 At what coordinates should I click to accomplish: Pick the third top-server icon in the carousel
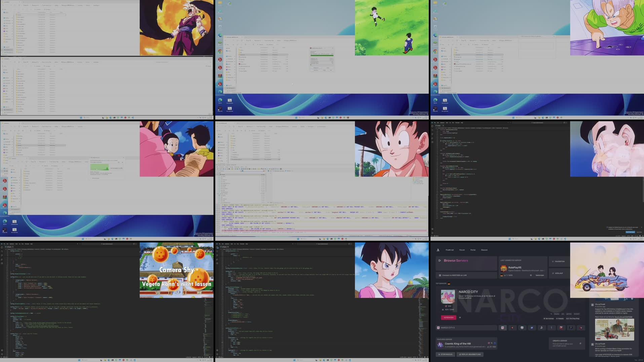pyautogui.click(x=522, y=328)
